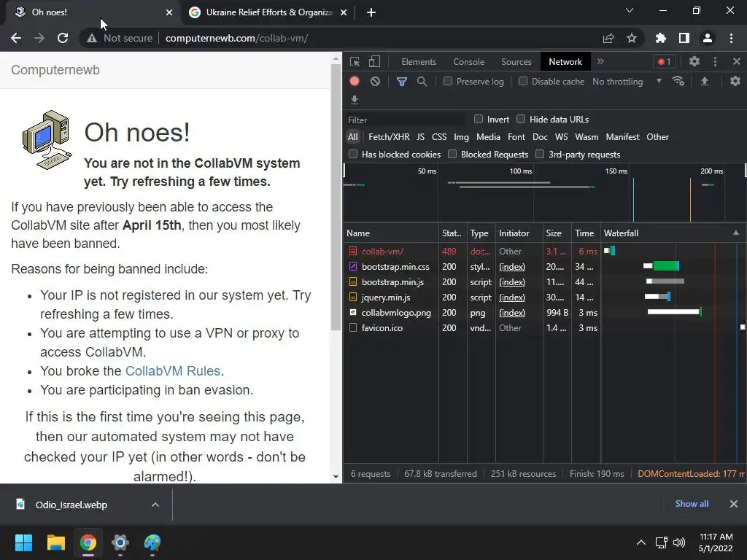Open the tab search dropdown chevron
Image resolution: width=747 pixels, height=560 pixels.
[x=630, y=10]
